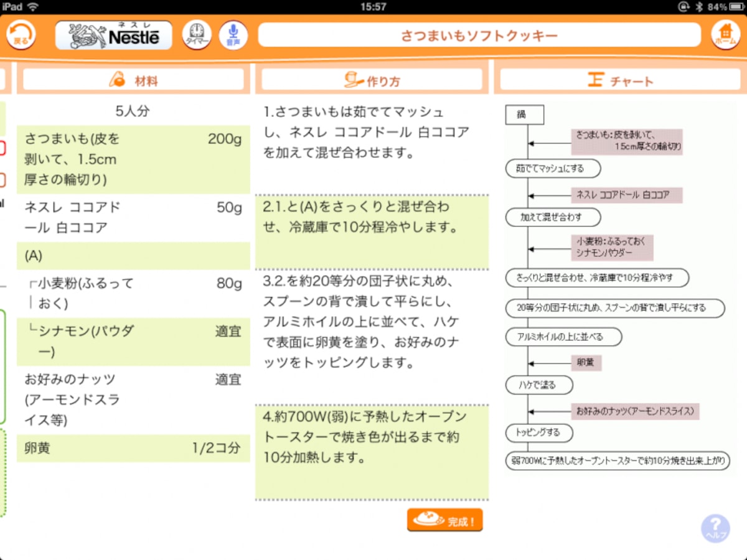Select the (A) group row
This screenshot has width=747, height=560.
point(133,255)
